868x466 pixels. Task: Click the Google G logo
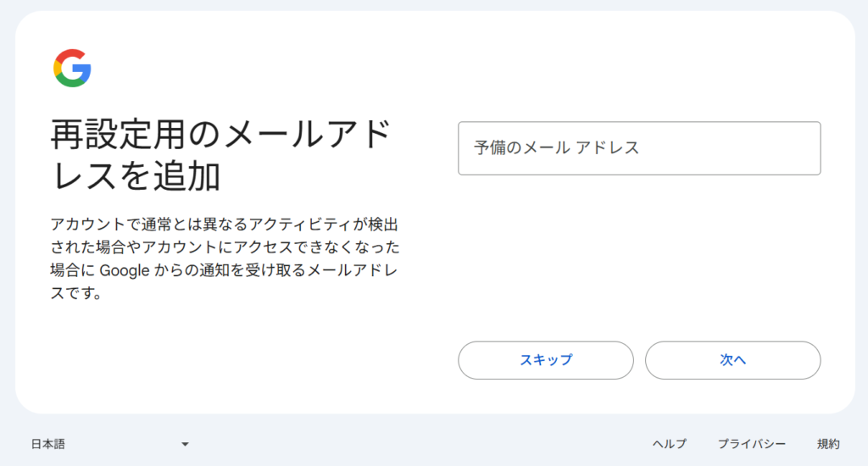tap(72, 68)
